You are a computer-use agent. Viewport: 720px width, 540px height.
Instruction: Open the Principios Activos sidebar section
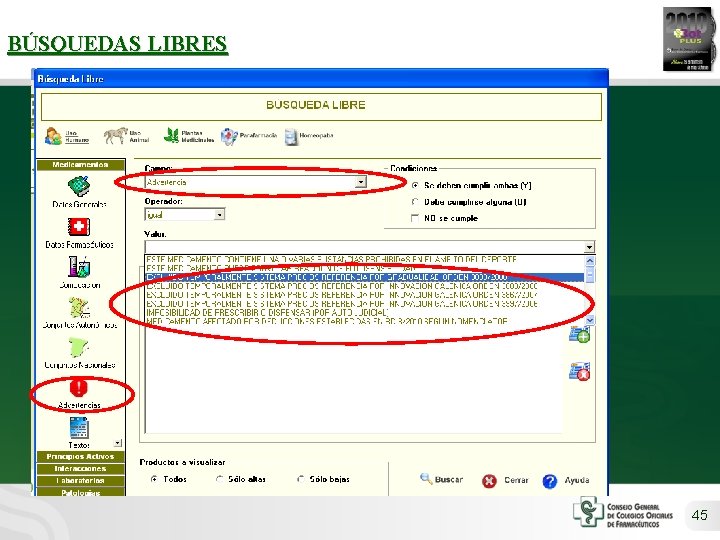click(81, 457)
